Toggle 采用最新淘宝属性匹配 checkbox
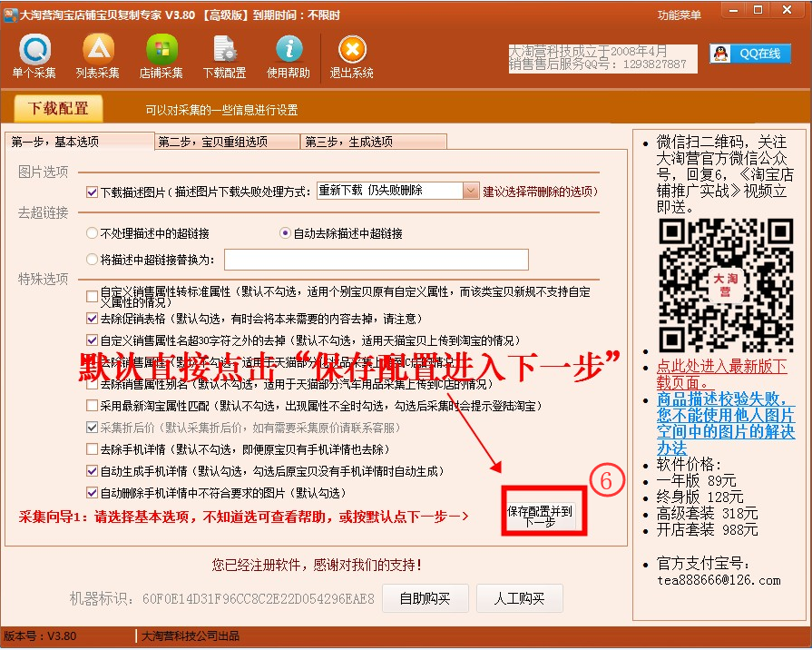 point(93,406)
